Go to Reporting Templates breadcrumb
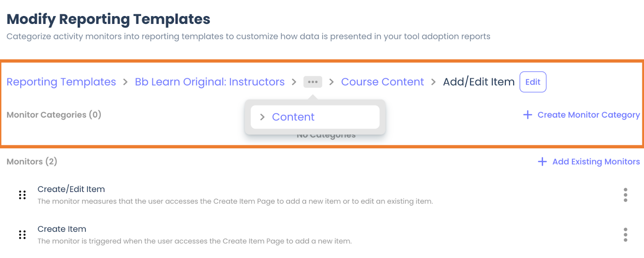The height and width of the screenshot is (258, 644). (x=61, y=82)
